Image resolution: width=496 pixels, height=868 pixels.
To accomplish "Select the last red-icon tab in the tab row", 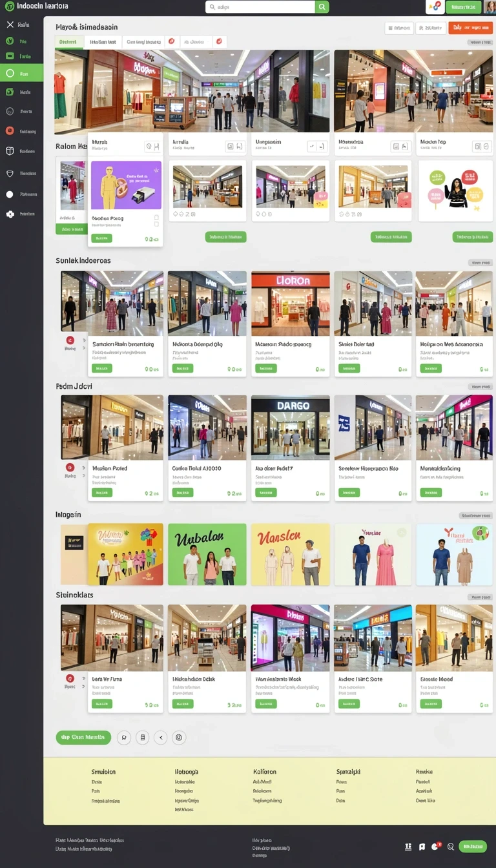I will pos(220,42).
